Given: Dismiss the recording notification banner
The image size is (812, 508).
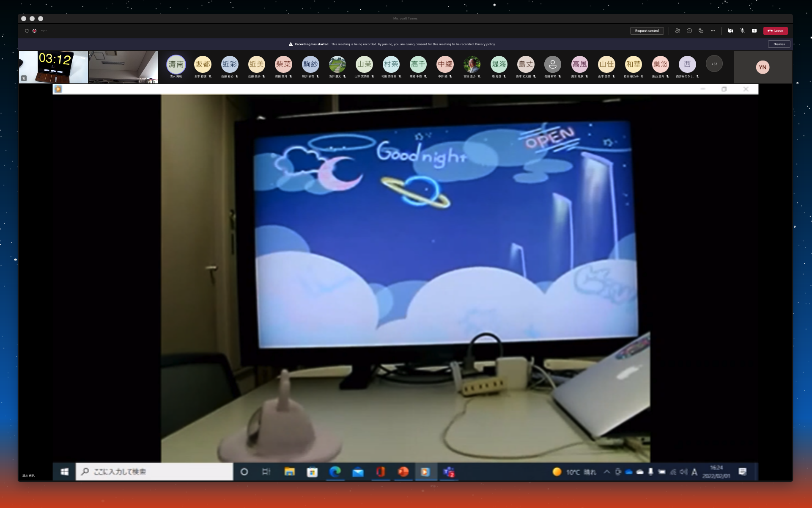Looking at the screenshot, I should click(779, 44).
